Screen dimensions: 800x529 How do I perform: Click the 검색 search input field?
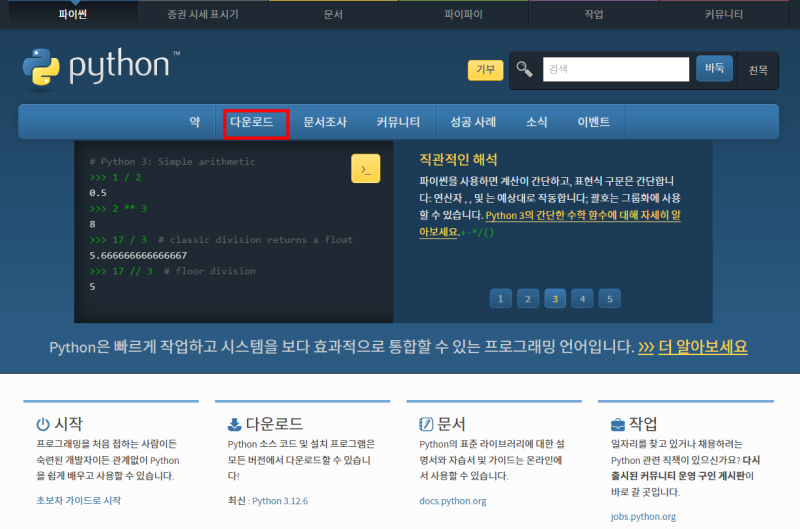point(616,69)
